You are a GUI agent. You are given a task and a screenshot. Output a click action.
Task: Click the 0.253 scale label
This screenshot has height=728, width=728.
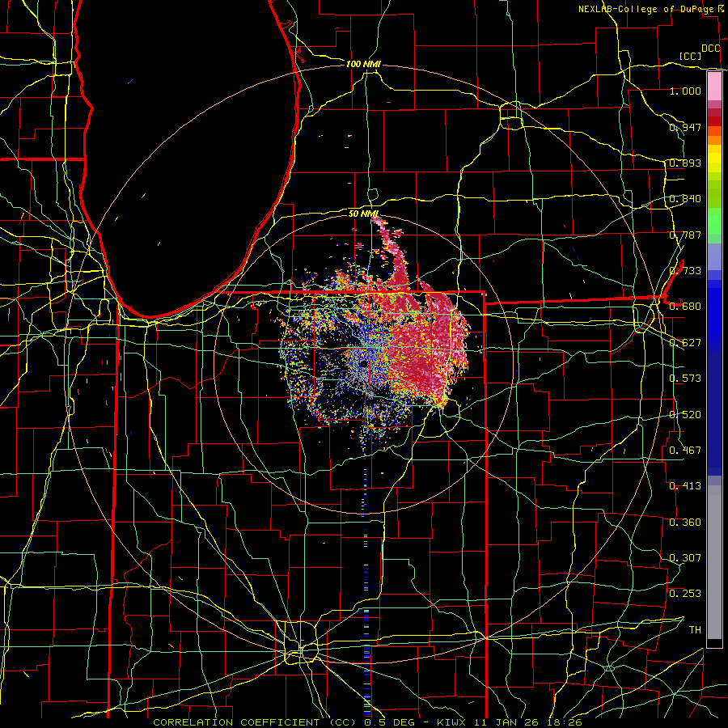pos(685,594)
